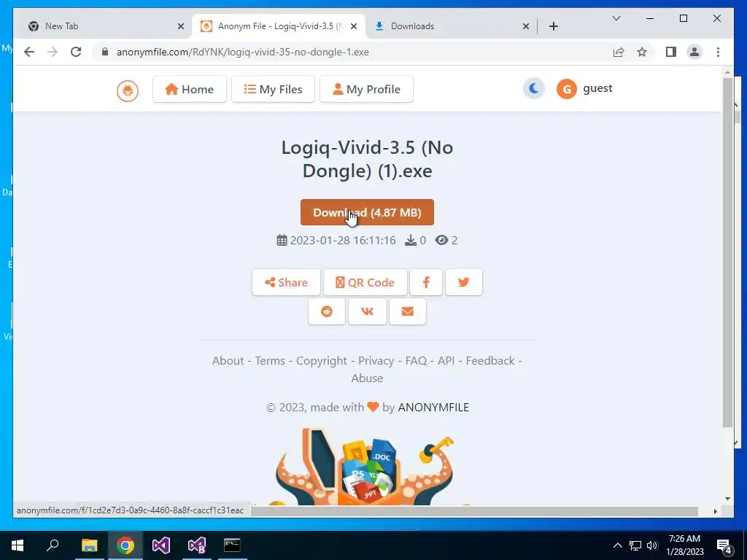Open the volume tray icon
This screenshot has height=560, width=747.
[x=652, y=545]
